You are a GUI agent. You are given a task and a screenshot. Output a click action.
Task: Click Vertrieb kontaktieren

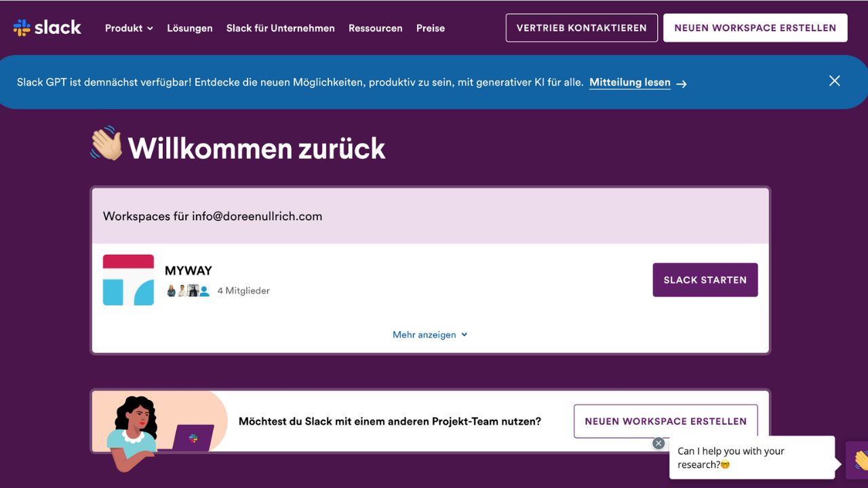point(581,28)
